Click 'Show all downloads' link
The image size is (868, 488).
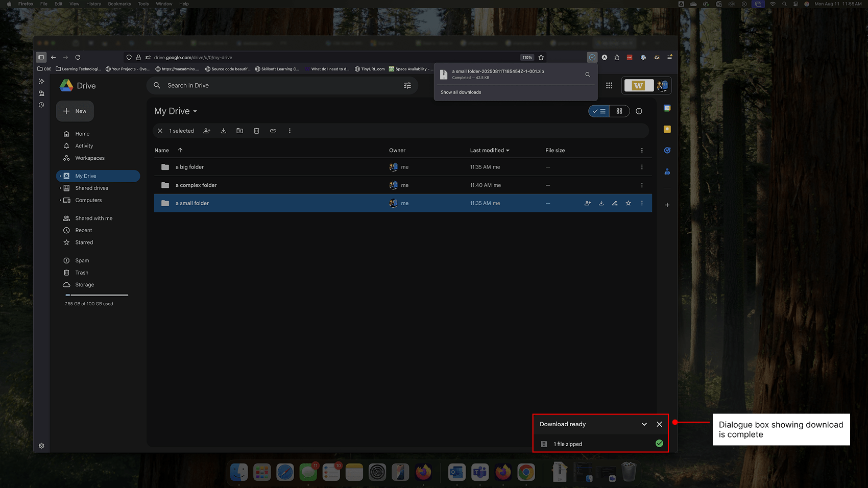coord(461,92)
